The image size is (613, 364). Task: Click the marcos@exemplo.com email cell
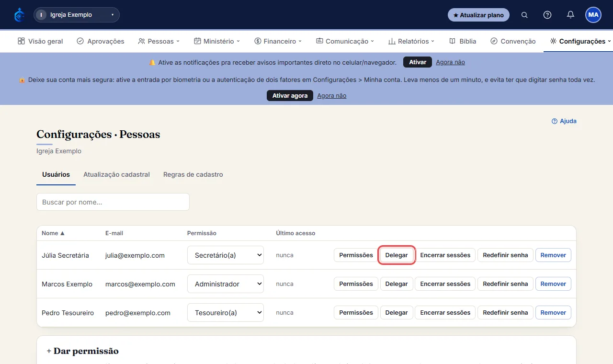(x=140, y=284)
